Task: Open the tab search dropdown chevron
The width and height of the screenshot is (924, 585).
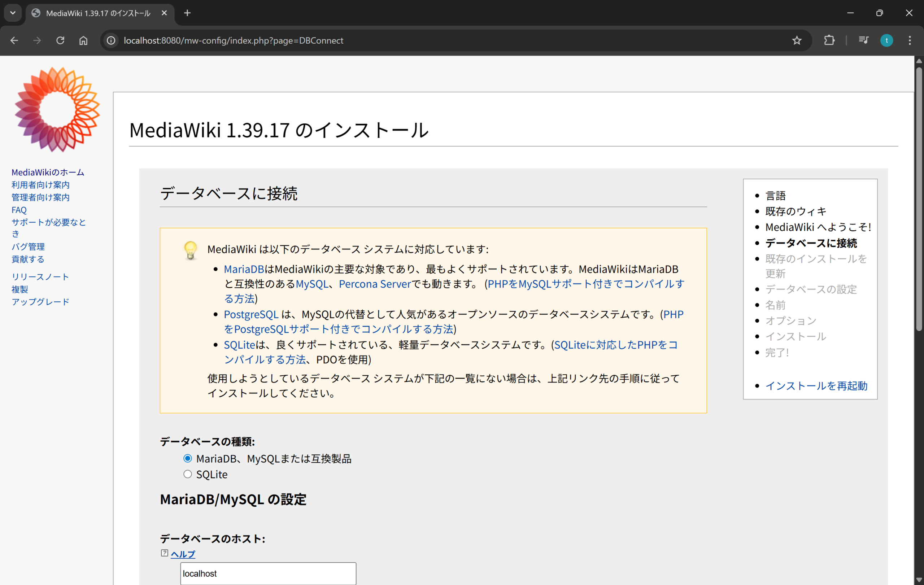Action: coord(13,13)
